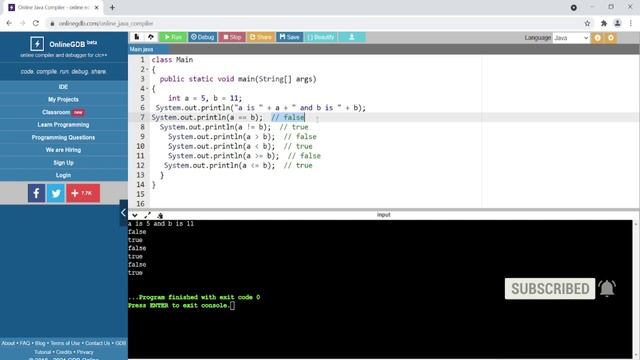Click the FAQ footer link
The width and height of the screenshot is (640, 360).
point(25,343)
